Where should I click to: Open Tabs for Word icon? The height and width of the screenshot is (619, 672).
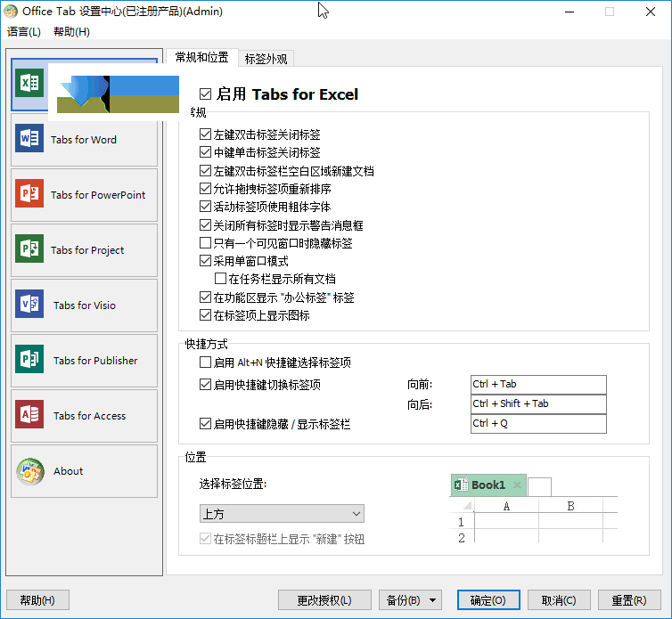29,138
